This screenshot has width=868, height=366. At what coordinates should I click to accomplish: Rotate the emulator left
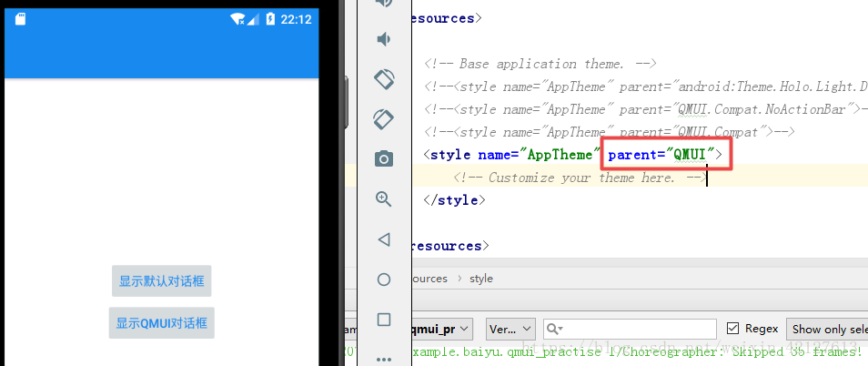click(x=384, y=78)
